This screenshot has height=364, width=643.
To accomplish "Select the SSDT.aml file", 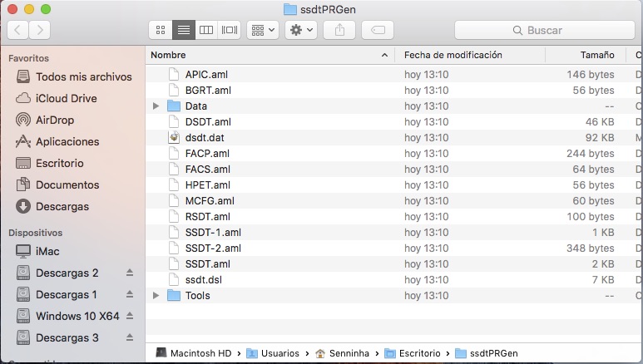I will 393,264.
